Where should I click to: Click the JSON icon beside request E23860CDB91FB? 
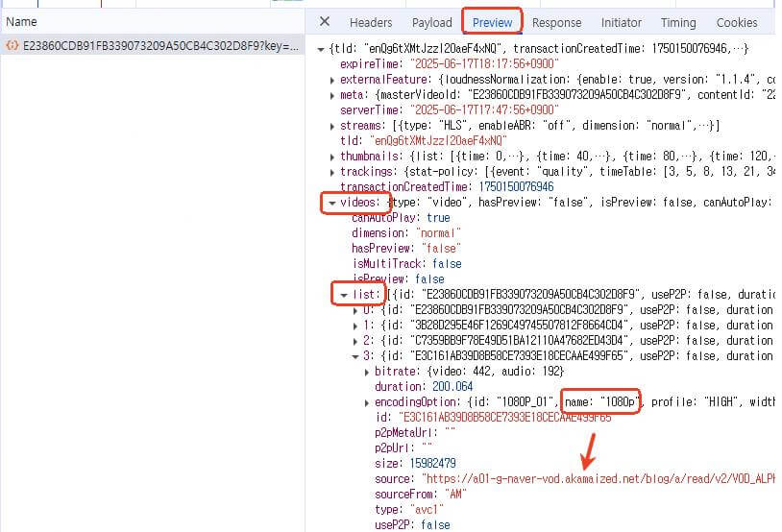tap(12, 45)
